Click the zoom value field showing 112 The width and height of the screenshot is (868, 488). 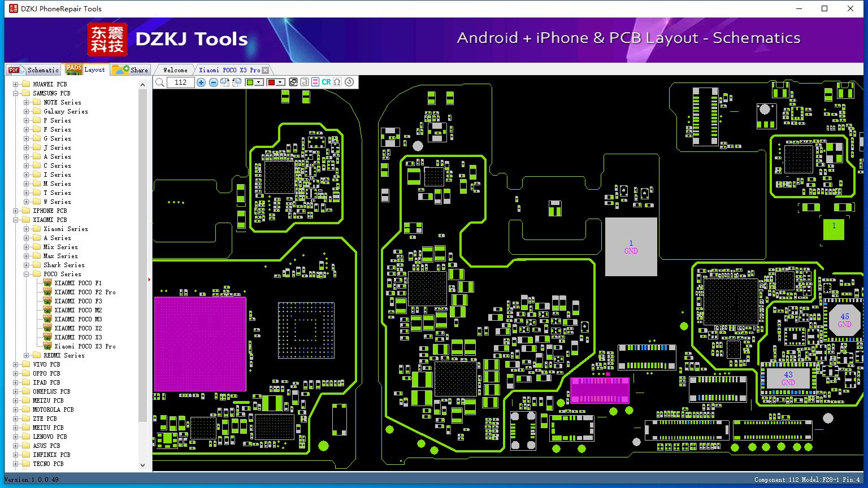[x=181, y=82]
